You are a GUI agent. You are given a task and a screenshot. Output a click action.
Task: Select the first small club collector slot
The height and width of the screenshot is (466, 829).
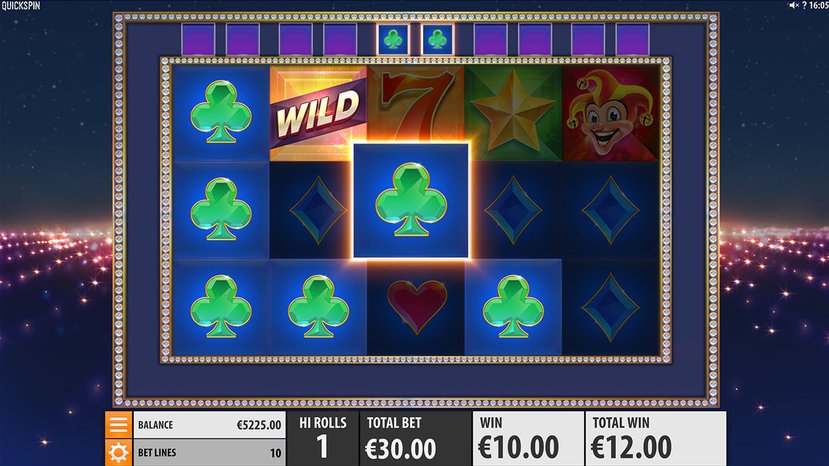393,39
